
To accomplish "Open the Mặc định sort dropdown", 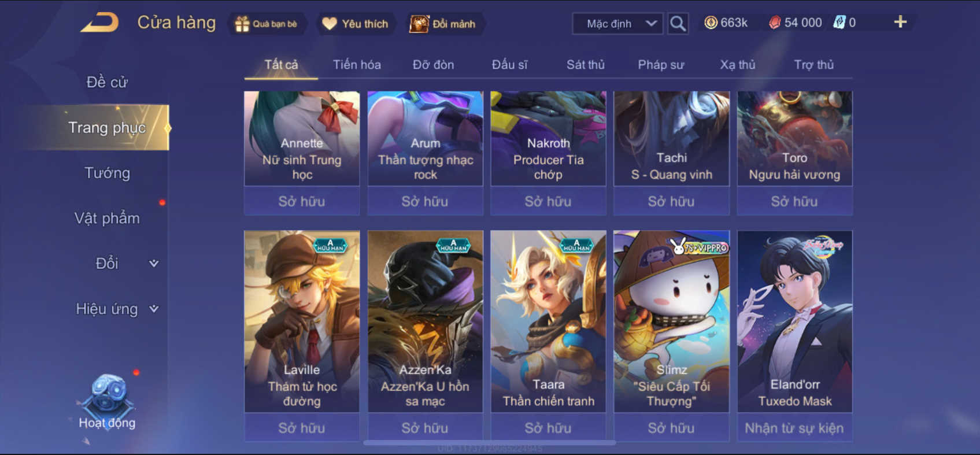I will tap(618, 24).
